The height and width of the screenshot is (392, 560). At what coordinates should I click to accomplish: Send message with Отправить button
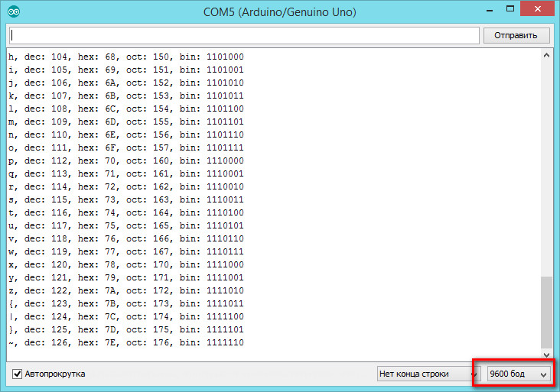516,35
